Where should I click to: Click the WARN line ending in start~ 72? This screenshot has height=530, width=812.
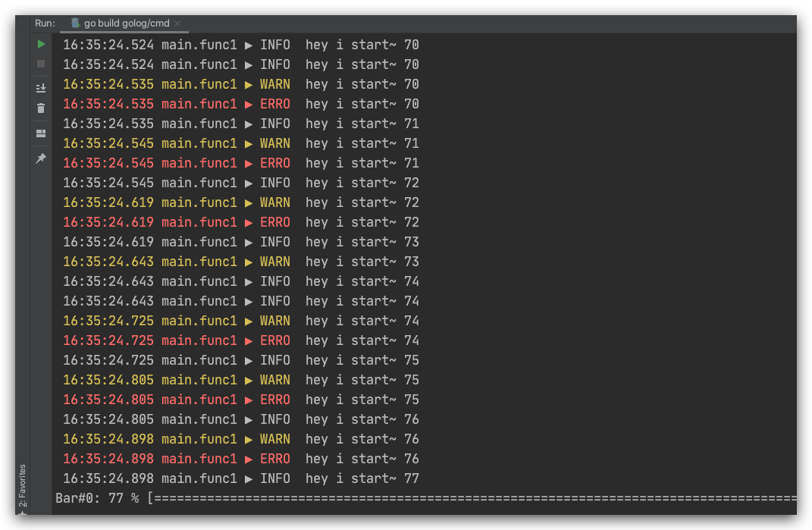[241, 202]
